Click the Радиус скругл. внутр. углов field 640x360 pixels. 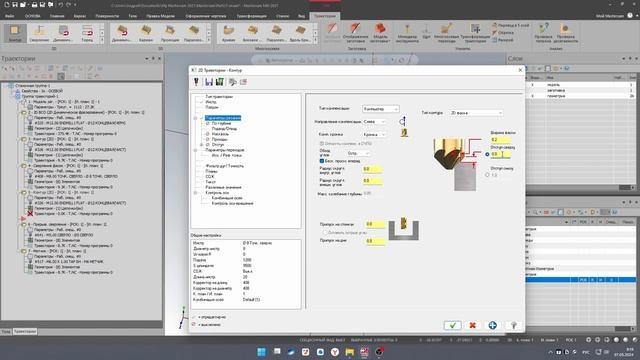(x=372, y=169)
